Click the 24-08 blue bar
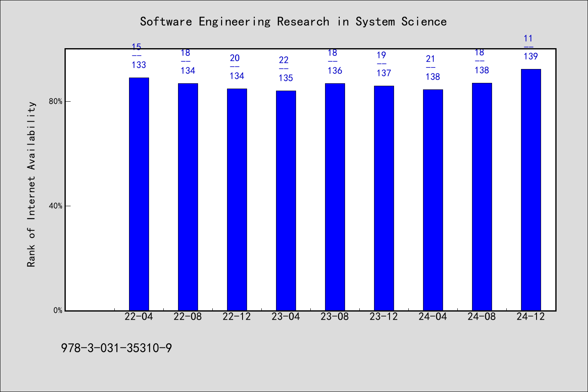The width and height of the screenshot is (588, 392). [x=482, y=197]
